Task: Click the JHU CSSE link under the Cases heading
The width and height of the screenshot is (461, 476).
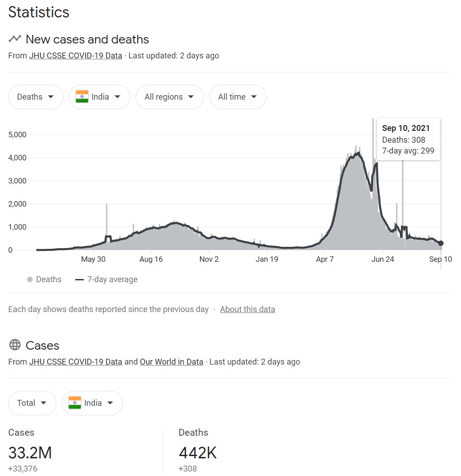Action: click(75, 361)
